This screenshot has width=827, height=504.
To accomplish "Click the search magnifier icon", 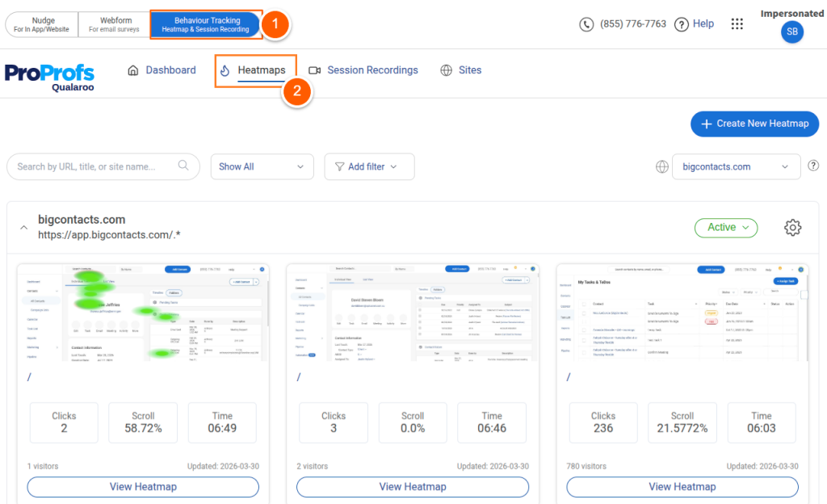I will 183,166.
